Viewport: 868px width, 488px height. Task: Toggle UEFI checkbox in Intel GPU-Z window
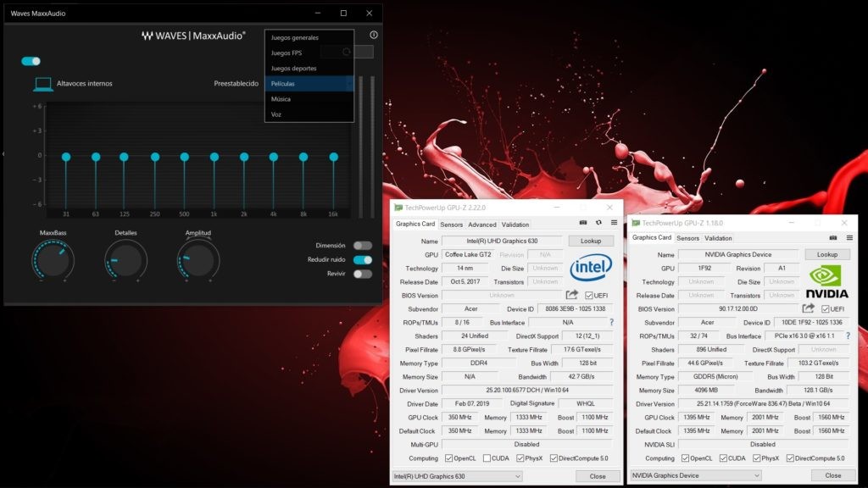click(589, 296)
